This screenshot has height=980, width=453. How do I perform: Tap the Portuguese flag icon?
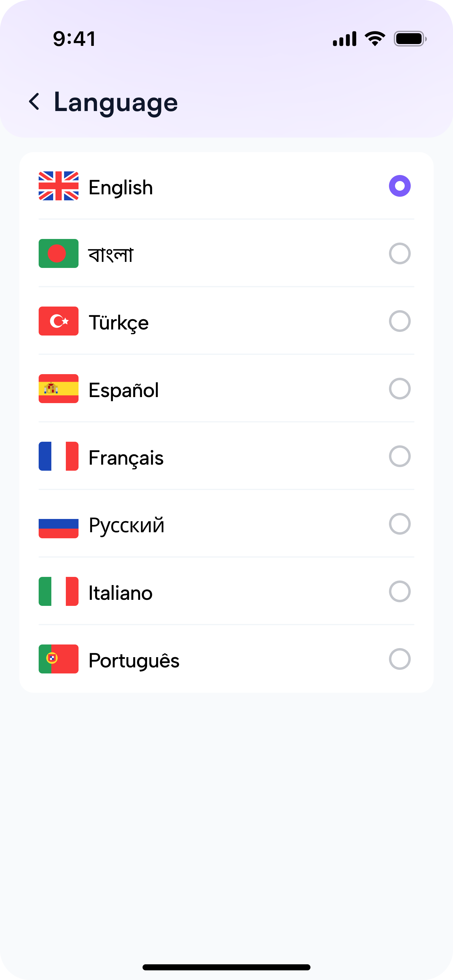(59, 659)
